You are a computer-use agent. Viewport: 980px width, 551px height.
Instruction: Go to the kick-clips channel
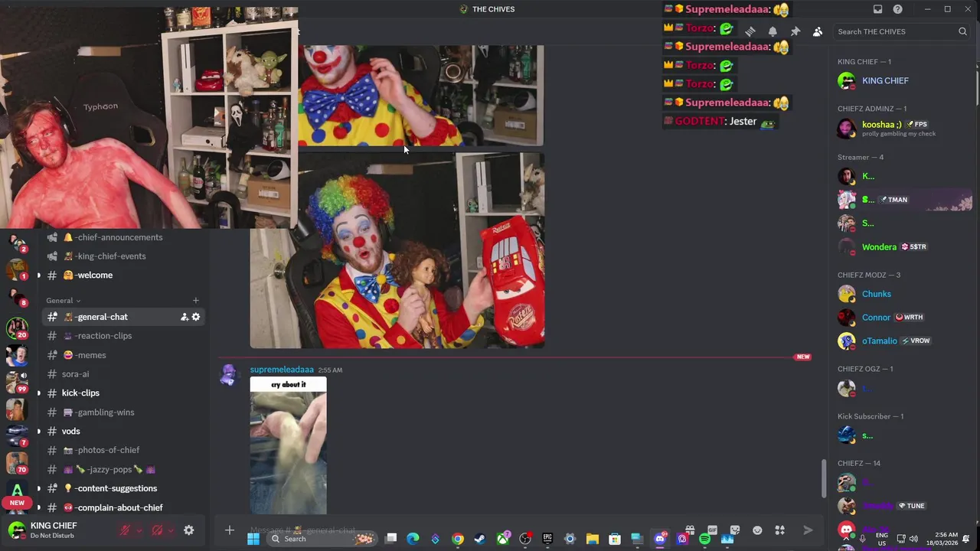coord(122,393)
